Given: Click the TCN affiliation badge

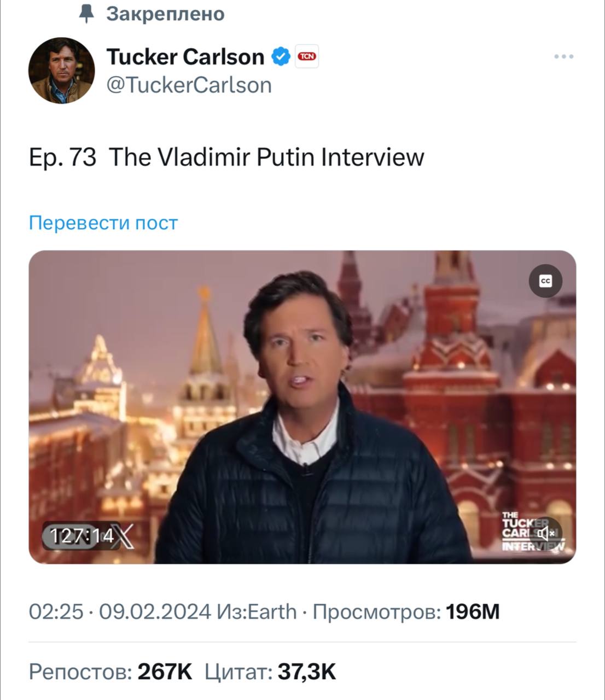Looking at the screenshot, I should 307,56.
